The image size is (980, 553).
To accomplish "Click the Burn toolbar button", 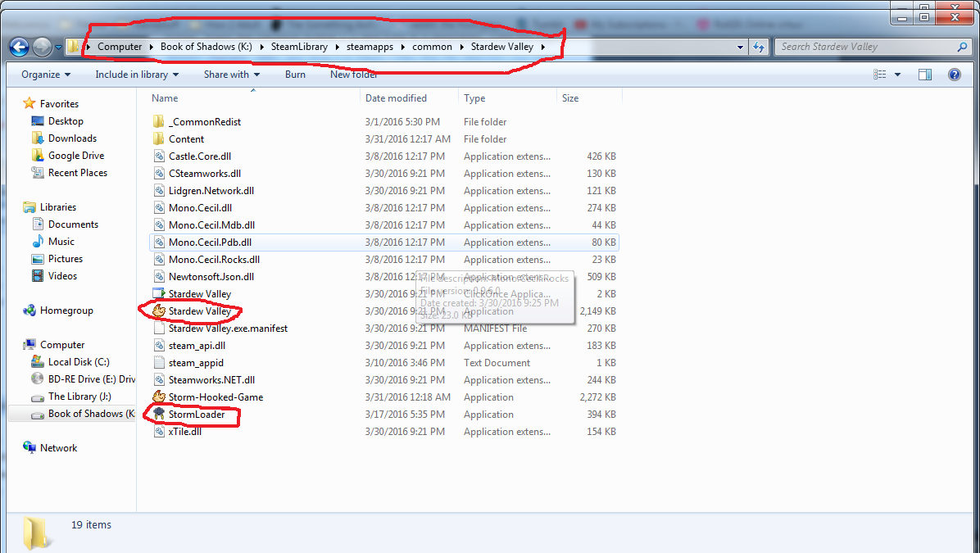I will pyautogui.click(x=295, y=75).
